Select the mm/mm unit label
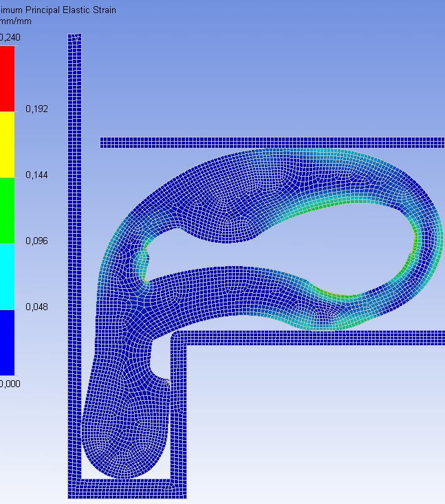 tap(16, 21)
